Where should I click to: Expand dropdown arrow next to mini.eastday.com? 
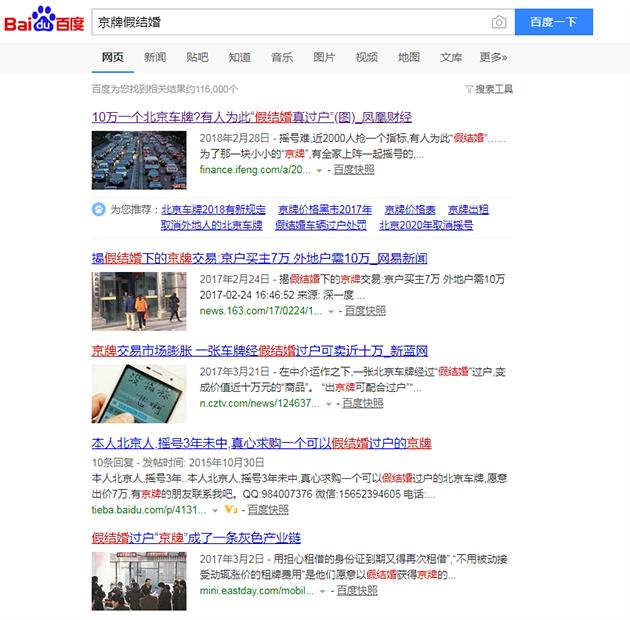pyautogui.click(x=322, y=591)
